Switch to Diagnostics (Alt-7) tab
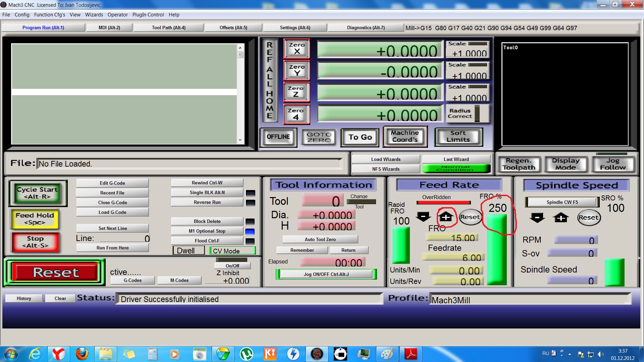 click(x=366, y=27)
